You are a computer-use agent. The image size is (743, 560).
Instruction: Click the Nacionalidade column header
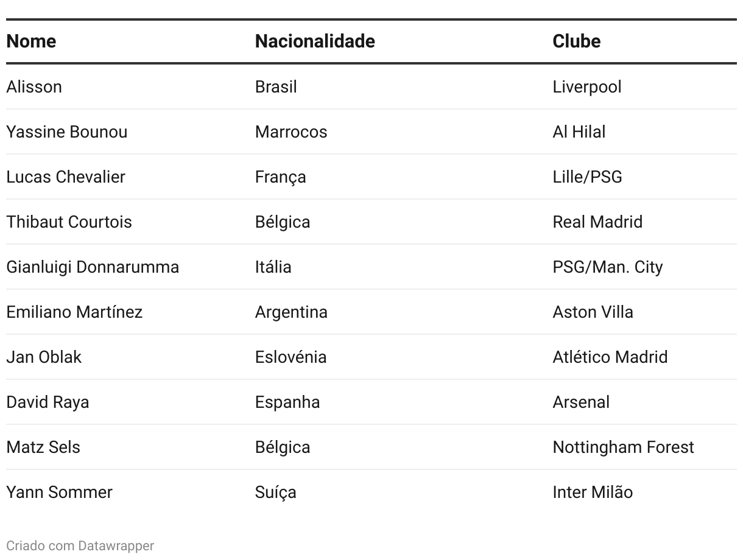(x=315, y=41)
